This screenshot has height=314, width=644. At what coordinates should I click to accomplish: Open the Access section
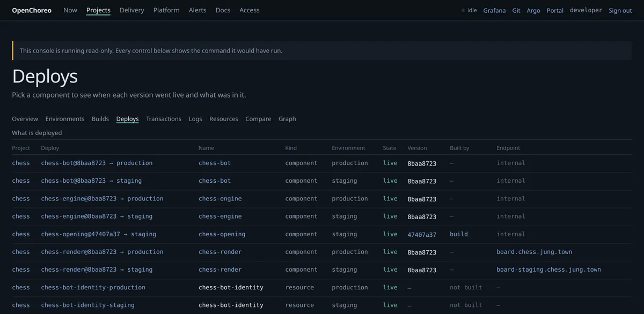coord(250,10)
